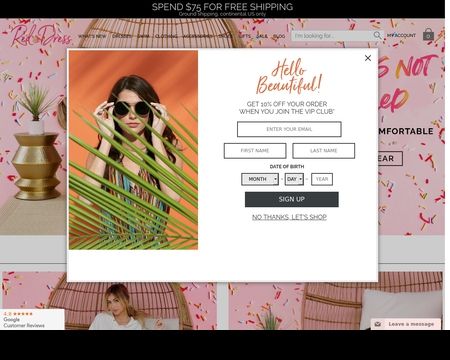Open the shopping bag cart icon
The image size is (450, 360).
(x=428, y=34)
